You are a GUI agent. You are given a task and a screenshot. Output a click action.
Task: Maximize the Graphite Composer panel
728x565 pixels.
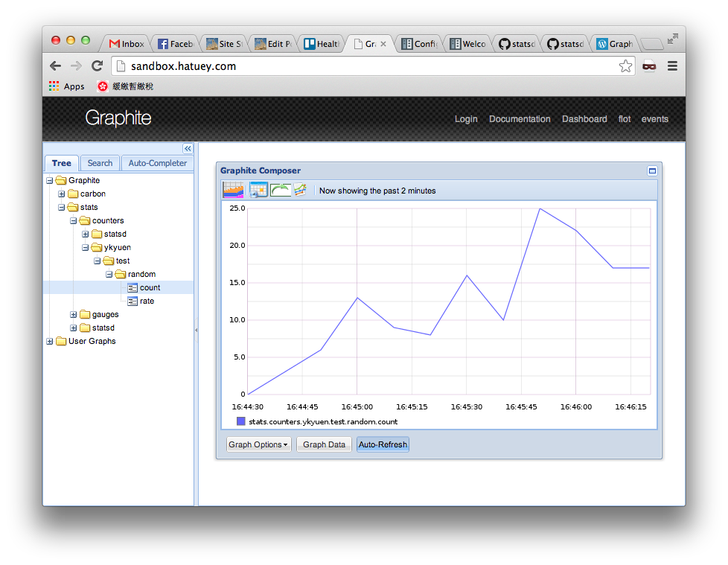[x=652, y=171]
